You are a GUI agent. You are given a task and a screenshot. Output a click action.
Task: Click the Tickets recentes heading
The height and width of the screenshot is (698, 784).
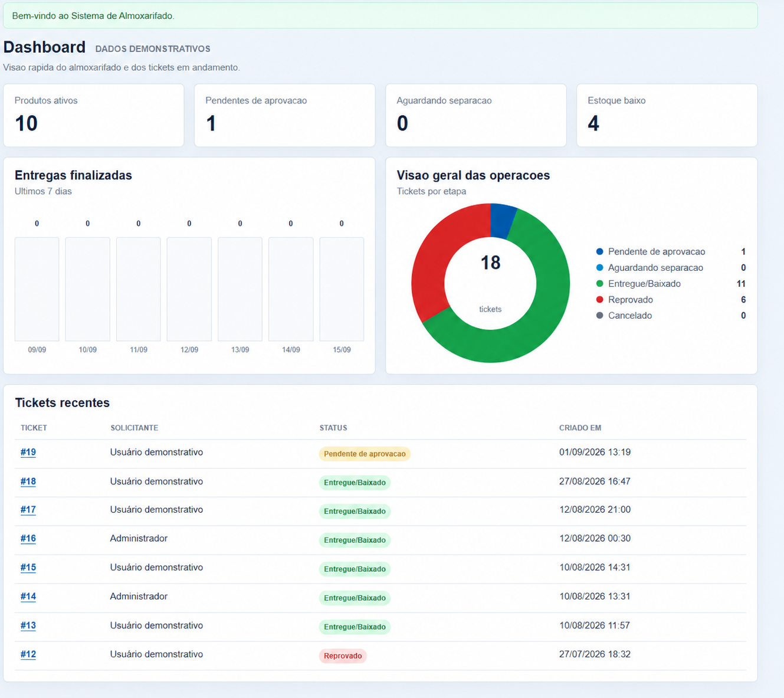[x=63, y=403]
